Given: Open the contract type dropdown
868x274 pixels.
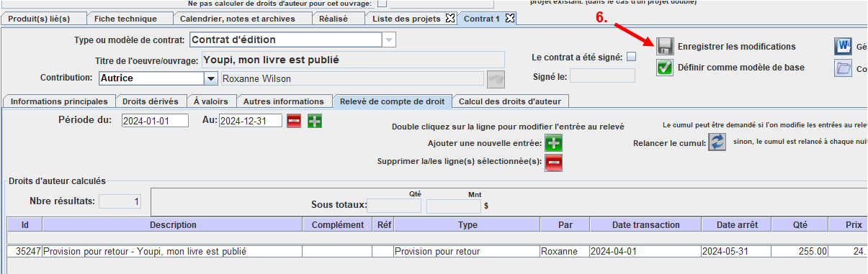Looking at the screenshot, I should pyautogui.click(x=389, y=40).
